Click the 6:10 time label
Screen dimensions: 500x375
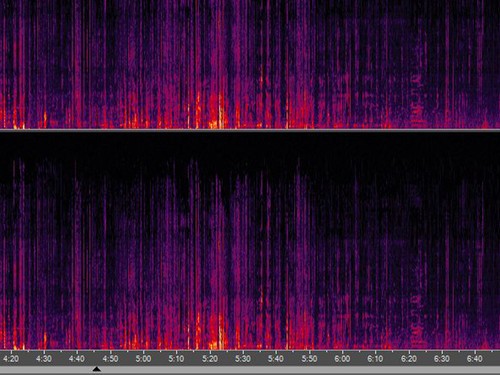tap(375, 359)
